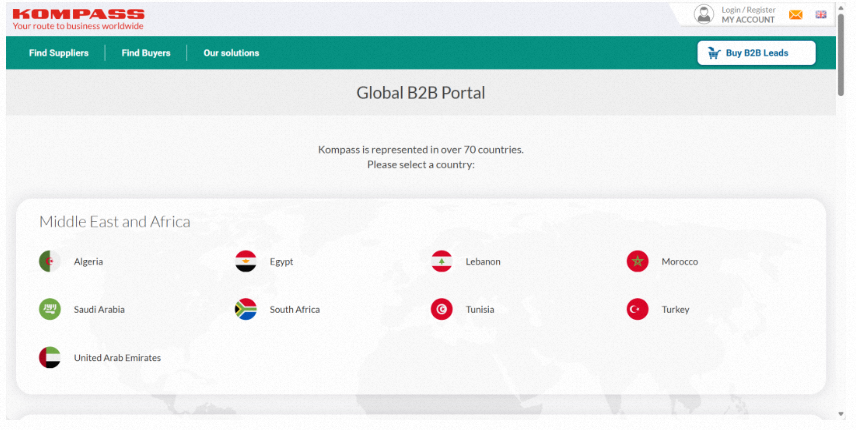Open messages via the envelope icon
This screenshot has height=430, width=856.
click(796, 15)
